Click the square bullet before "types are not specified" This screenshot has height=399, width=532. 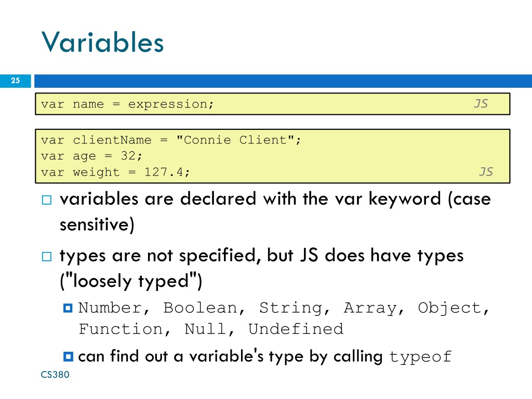47,257
